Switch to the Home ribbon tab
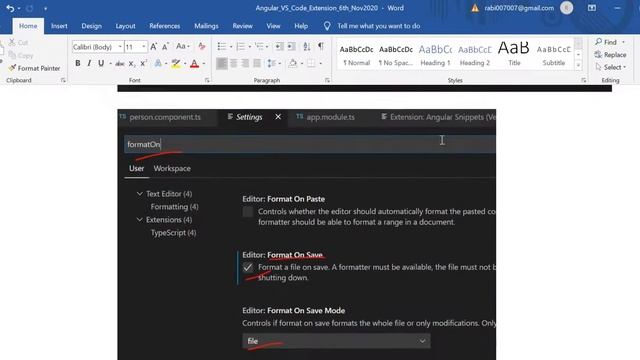The width and height of the screenshot is (640, 360). 28,26
